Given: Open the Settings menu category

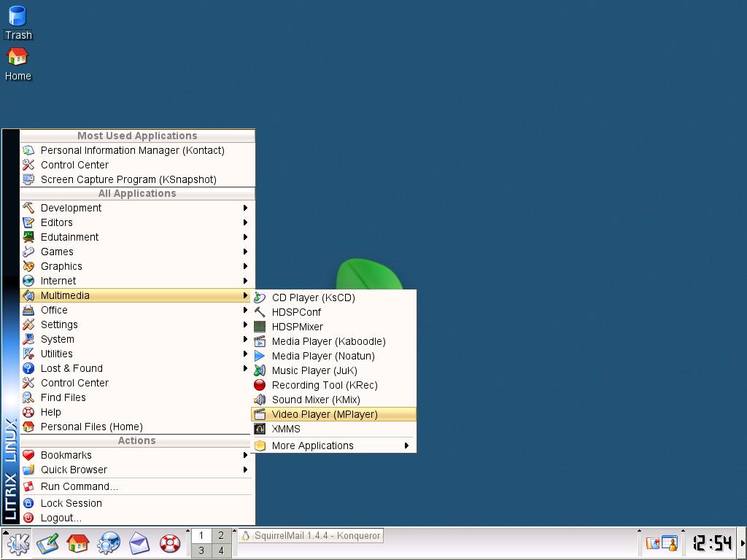Looking at the screenshot, I should coord(136,324).
